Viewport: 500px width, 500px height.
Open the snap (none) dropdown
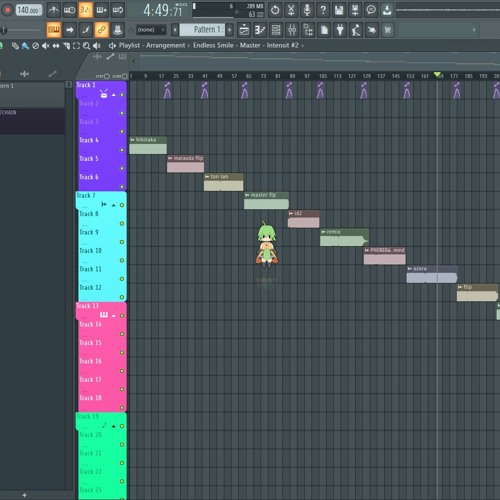(151, 30)
